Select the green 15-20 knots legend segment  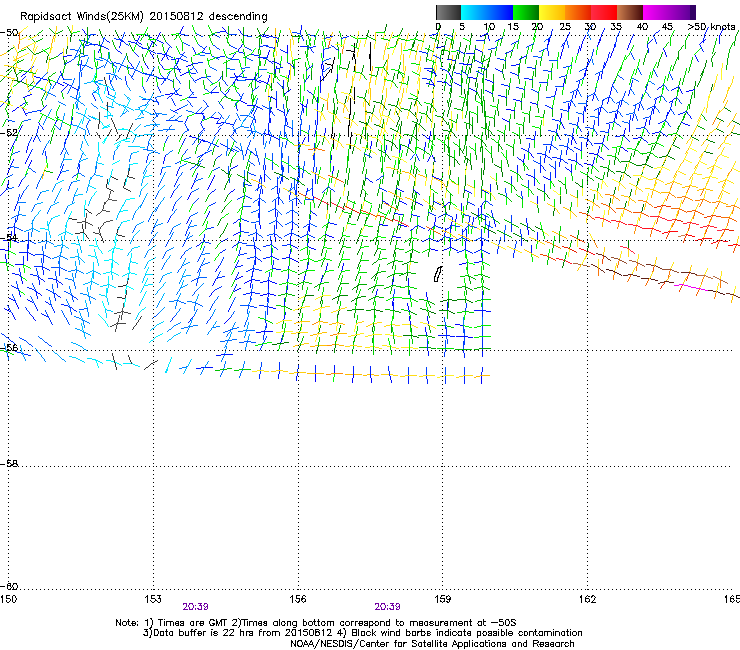tap(526, 12)
